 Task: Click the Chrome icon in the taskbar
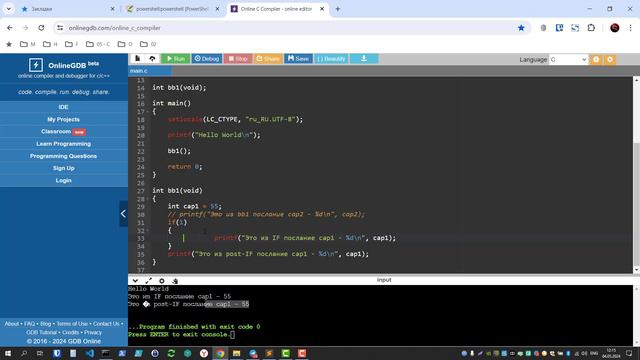[220, 353]
